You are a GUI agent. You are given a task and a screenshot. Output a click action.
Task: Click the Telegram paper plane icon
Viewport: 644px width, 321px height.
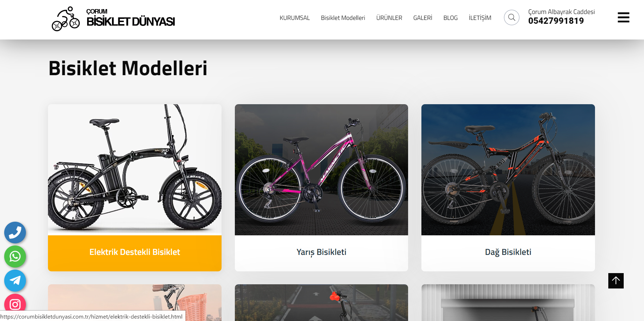pyautogui.click(x=15, y=280)
